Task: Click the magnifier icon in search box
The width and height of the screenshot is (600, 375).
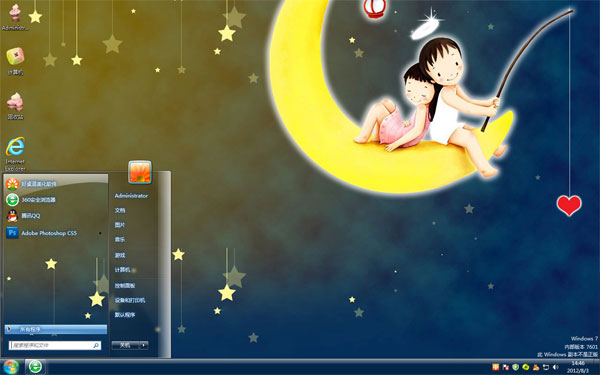Action: click(x=96, y=346)
